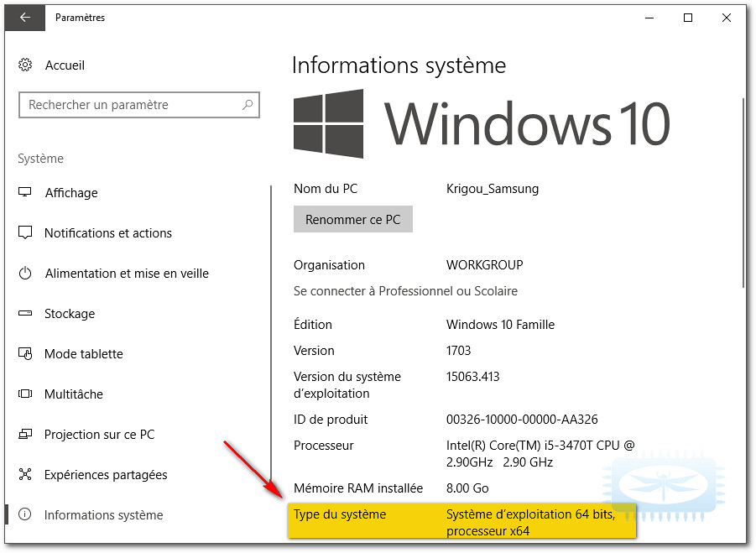The width and height of the screenshot is (756, 553).
Task: Select the Notifications et actions icon
Action: coord(25,233)
